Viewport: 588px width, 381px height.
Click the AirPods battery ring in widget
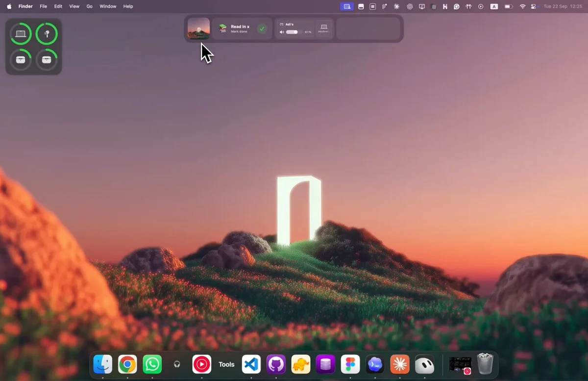pyautogui.click(x=47, y=34)
